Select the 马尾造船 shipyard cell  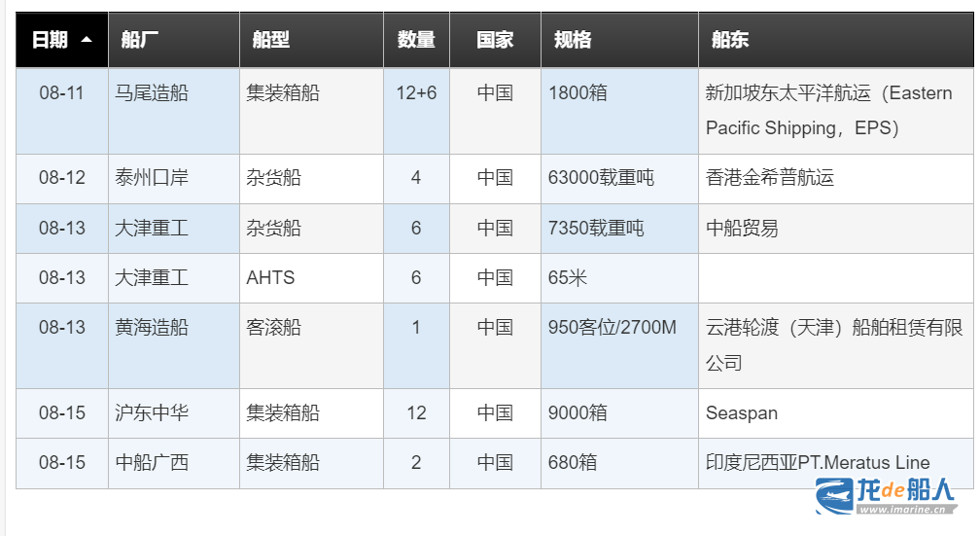click(174, 111)
